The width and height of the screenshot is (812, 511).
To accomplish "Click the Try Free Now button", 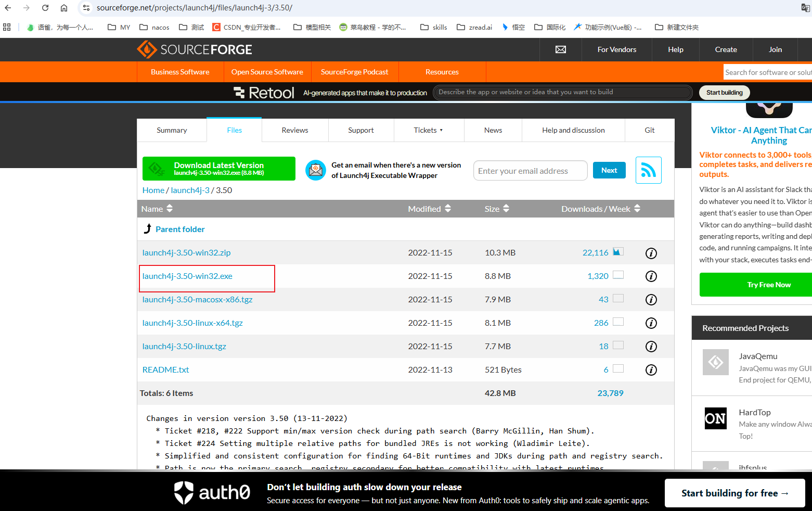I will (x=756, y=285).
